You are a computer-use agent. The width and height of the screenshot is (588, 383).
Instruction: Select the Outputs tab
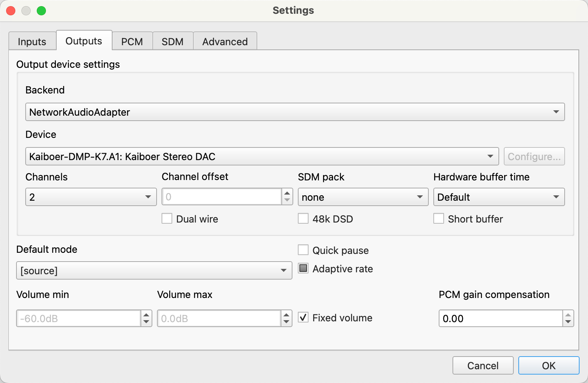tap(84, 41)
